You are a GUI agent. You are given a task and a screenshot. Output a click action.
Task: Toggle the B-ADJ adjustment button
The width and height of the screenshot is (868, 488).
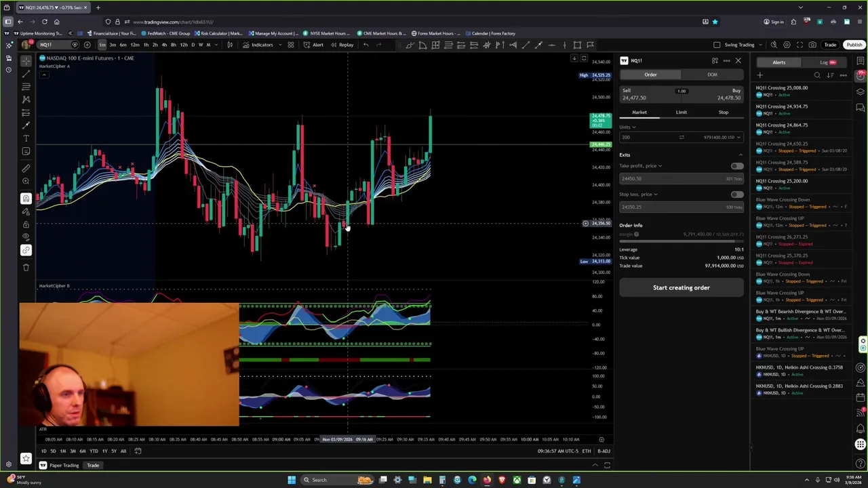pos(604,451)
